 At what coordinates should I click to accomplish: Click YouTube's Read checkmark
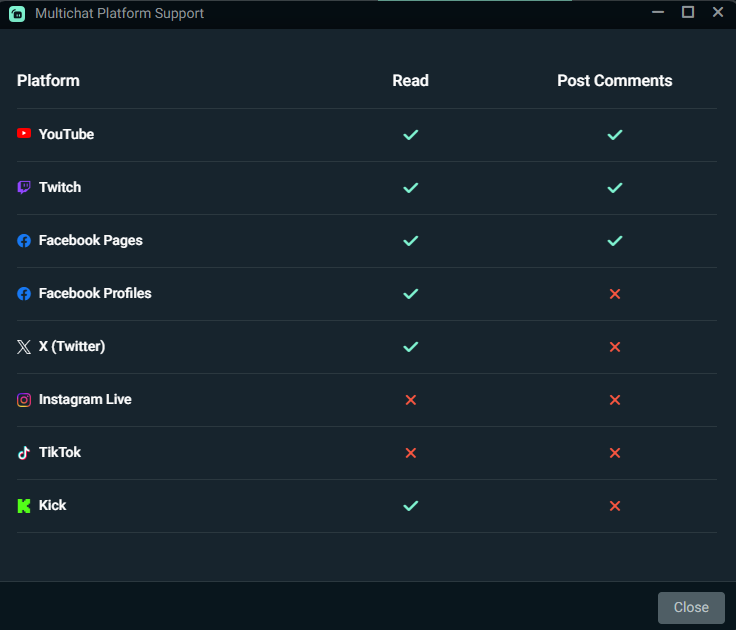point(411,135)
